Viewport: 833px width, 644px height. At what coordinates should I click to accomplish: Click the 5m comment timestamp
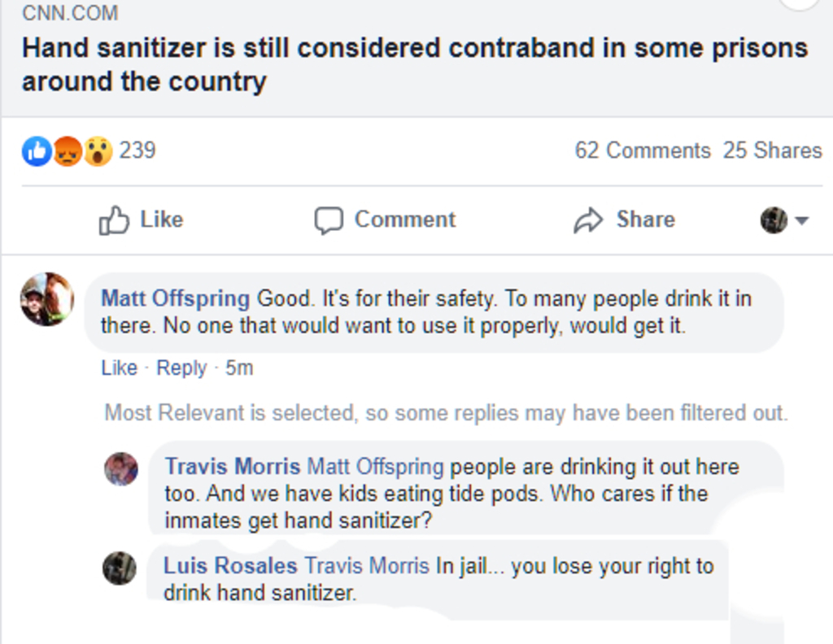pyautogui.click(x=239, y=368)
